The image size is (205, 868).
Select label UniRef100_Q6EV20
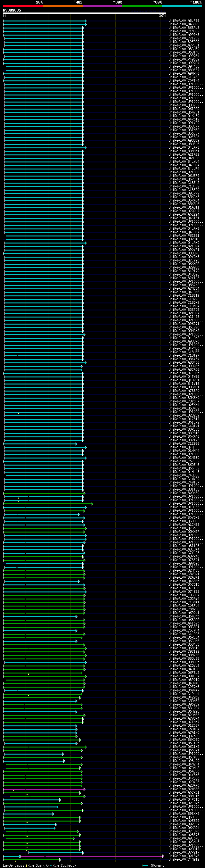pyautogui.click(x=184, y=327)
